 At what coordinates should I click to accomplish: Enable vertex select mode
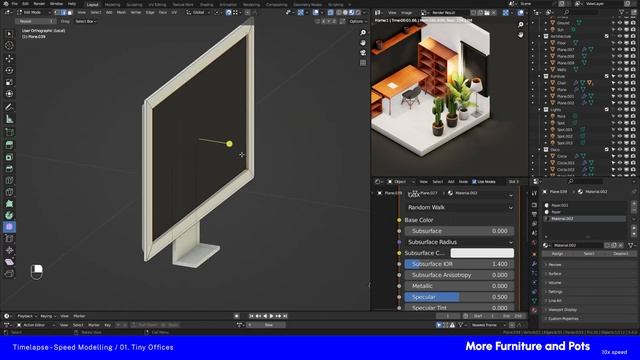(57, 13)
